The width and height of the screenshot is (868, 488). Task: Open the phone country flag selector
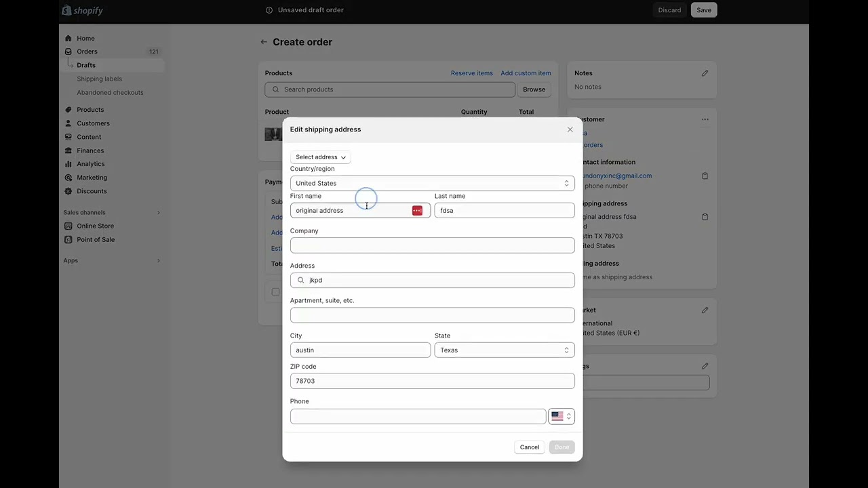tap(561, 415)
